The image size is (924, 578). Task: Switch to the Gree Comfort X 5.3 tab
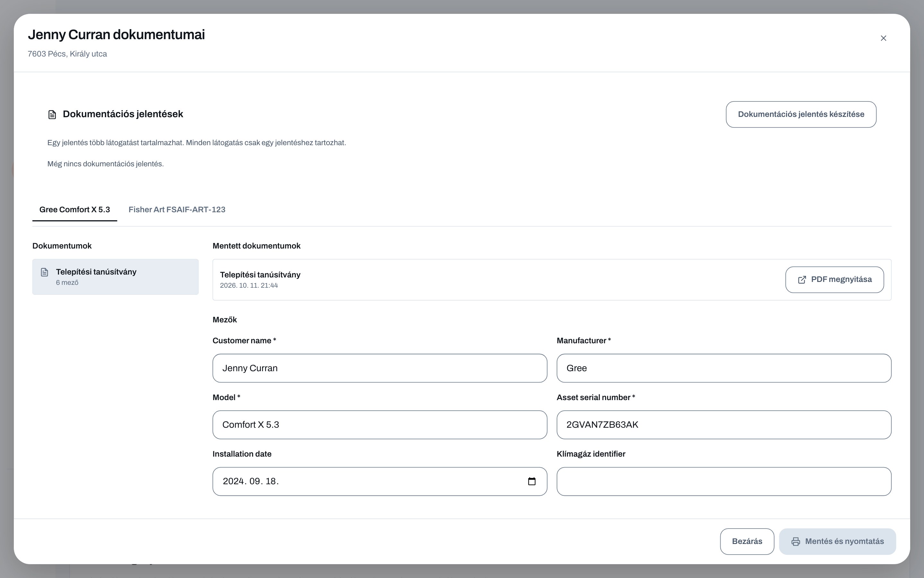point(74,209)
